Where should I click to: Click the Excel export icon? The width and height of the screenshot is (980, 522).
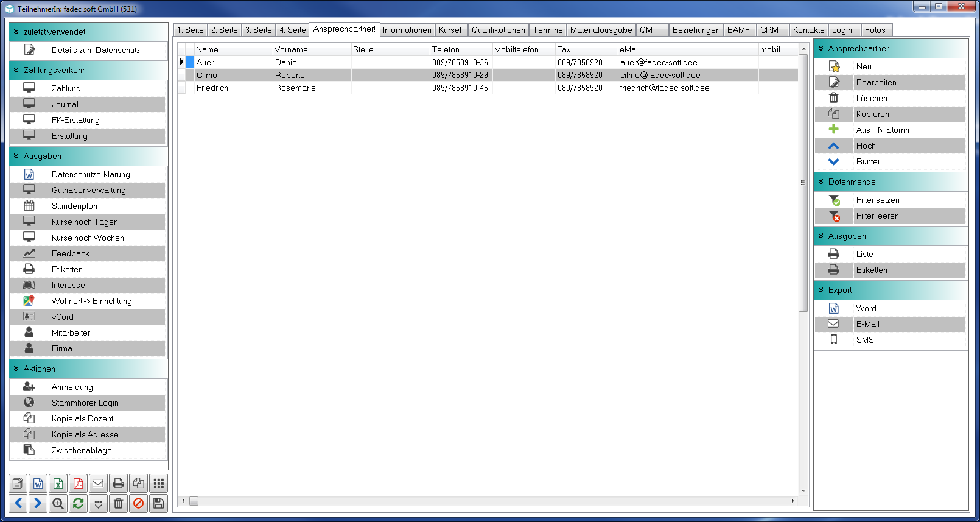click(x=58, y=484)
